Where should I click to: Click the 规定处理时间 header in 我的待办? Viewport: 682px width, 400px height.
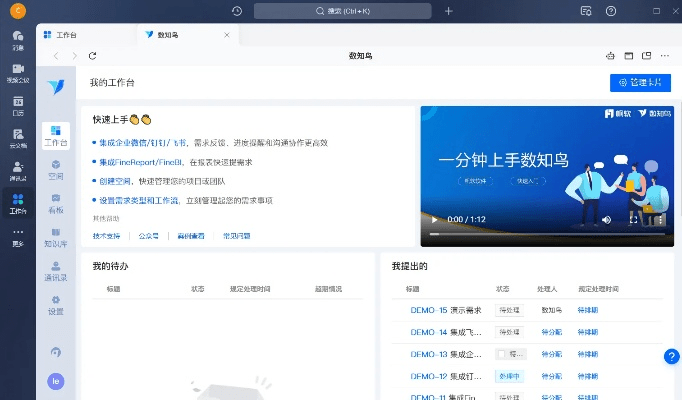tap(250, 289)
